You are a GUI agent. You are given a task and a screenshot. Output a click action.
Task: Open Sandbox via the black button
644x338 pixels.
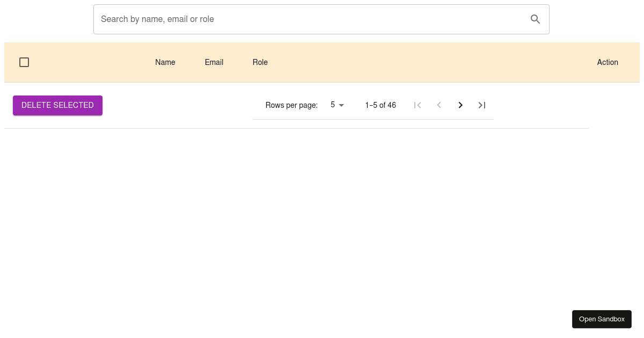click(602, 319)
